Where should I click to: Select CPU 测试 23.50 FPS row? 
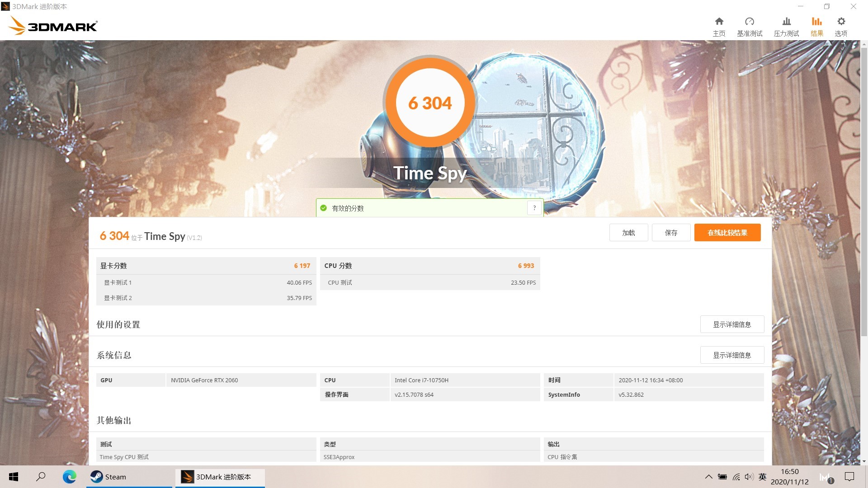[430, 282]
